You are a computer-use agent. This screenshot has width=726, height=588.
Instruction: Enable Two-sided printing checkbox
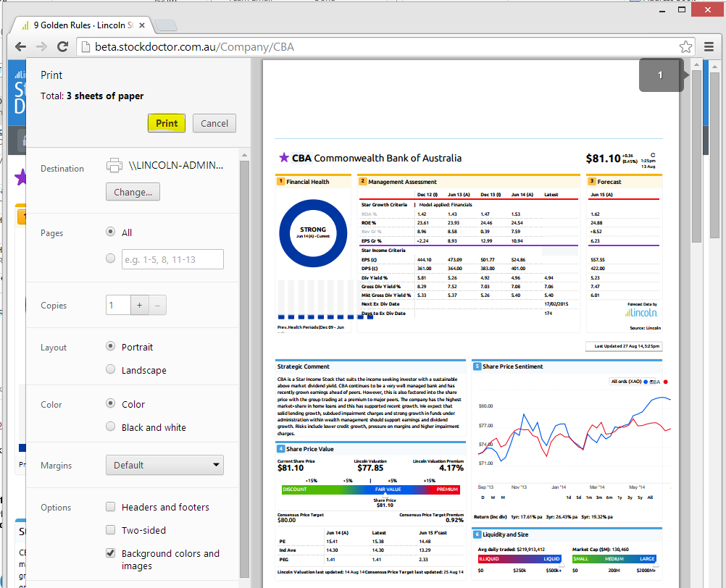pyautogui.click(x=110, y=530)
